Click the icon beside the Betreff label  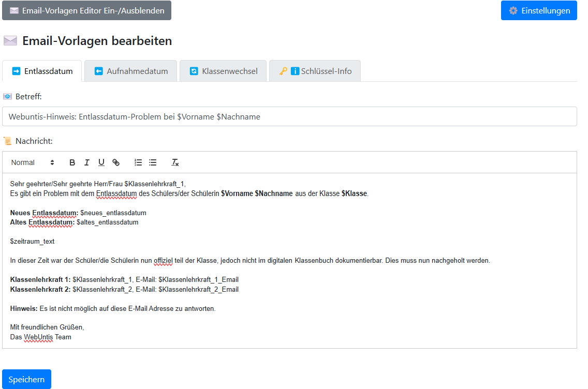pyautogui.click(x=7, y=97)
